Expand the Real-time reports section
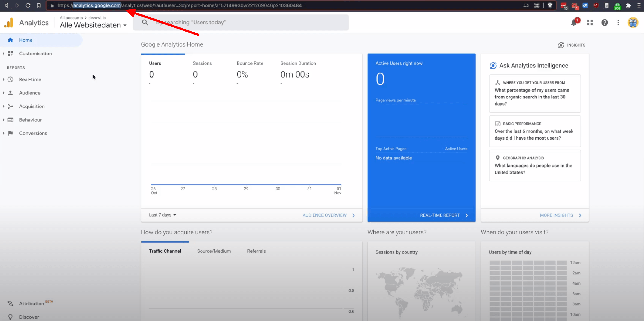The image size is (644, 321). click(30, 79)
